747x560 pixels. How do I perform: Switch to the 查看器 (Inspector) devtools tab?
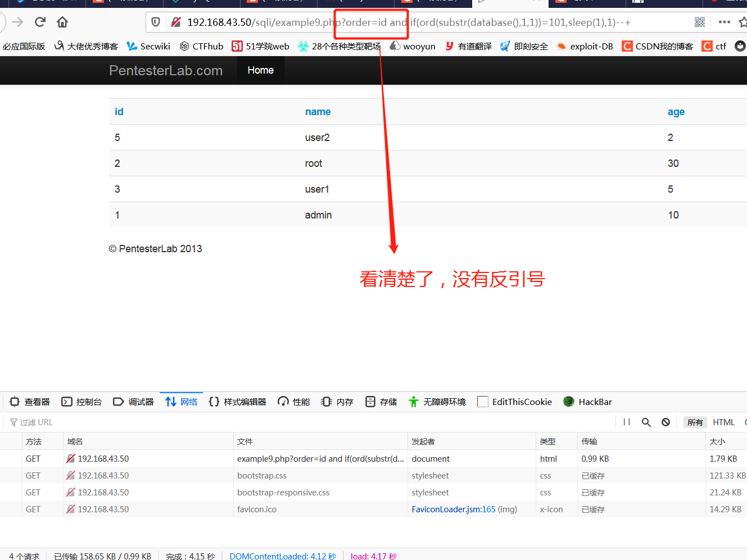point(30,402)
